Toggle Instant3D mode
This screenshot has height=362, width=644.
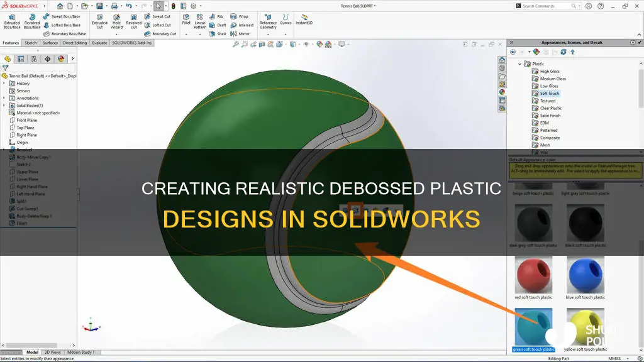(x=304, y=19)
